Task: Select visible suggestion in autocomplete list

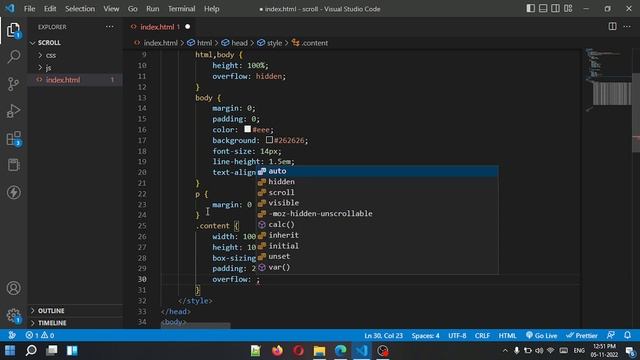Action: coord(377,203)
